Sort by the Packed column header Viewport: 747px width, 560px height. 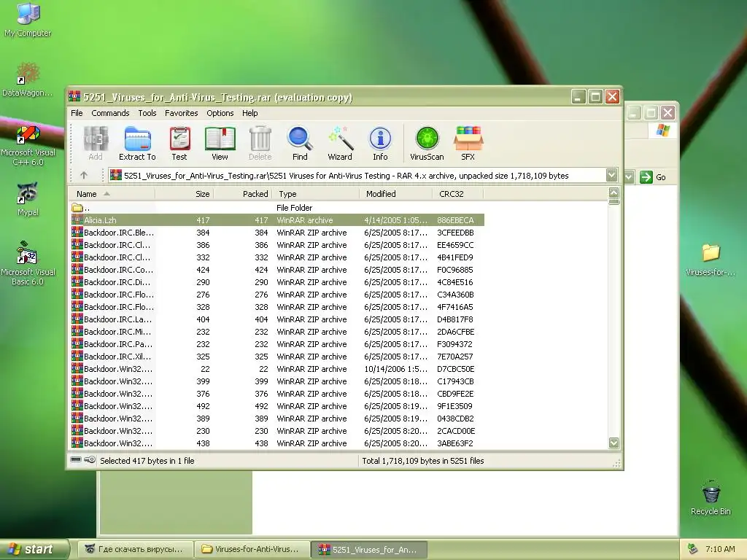[x=242, y=194]
